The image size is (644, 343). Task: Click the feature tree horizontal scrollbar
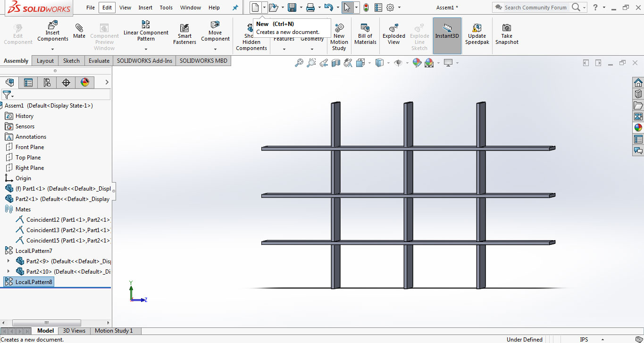(x=47, y=323)
